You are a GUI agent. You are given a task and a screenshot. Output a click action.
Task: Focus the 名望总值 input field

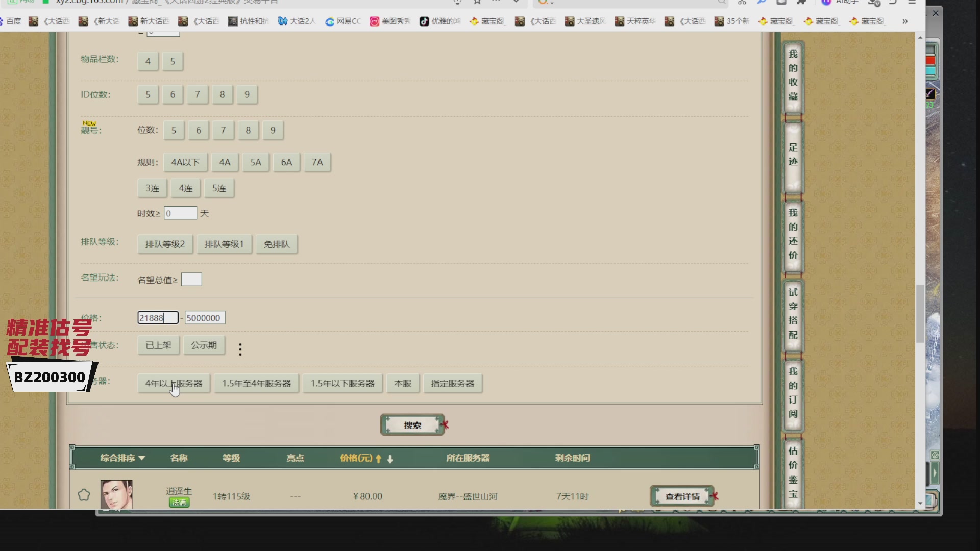tap(191, 280)
